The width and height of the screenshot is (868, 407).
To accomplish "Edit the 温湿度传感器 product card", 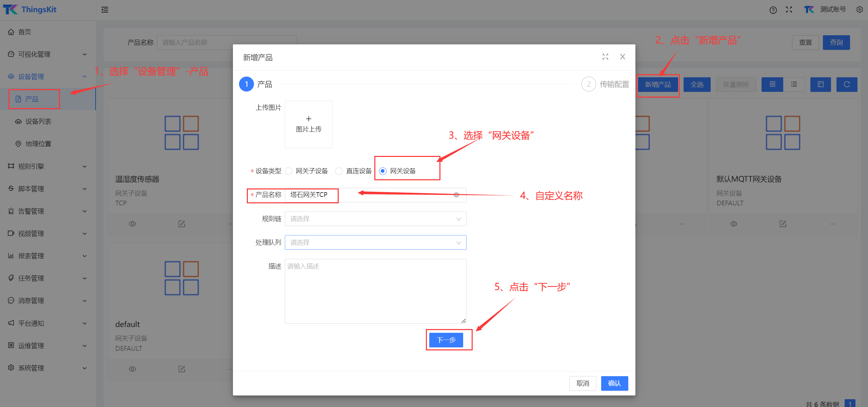I will pos(182,224).
